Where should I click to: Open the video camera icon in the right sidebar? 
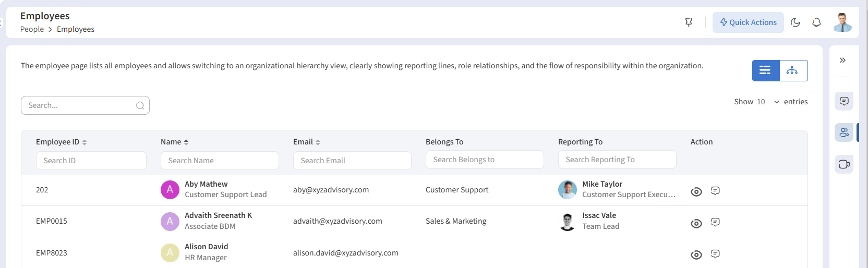pos(844,164)
